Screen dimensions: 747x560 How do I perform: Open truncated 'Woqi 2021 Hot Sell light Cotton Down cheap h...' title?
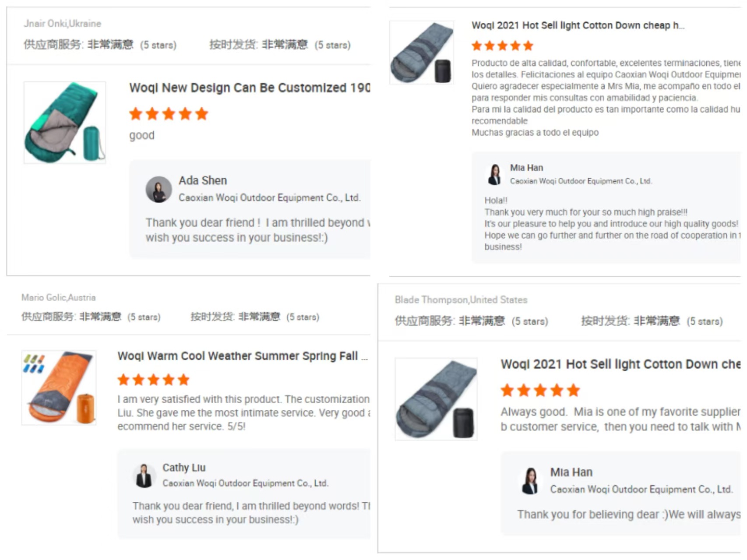578,25
